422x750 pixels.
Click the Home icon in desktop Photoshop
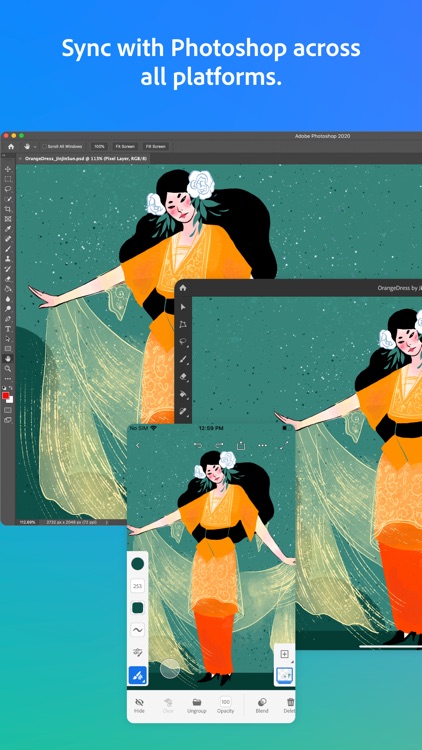[11, 146]
